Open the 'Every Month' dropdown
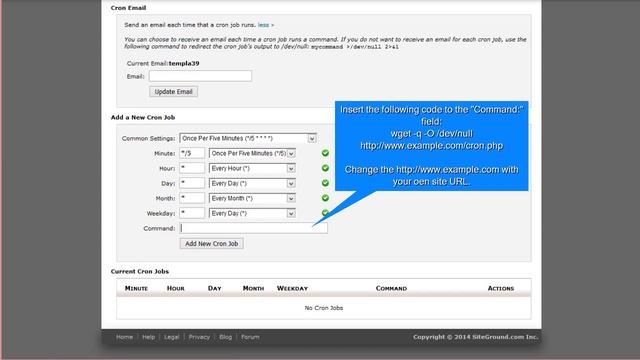Screen dimensions: 640x360 [x=252, y=198]
